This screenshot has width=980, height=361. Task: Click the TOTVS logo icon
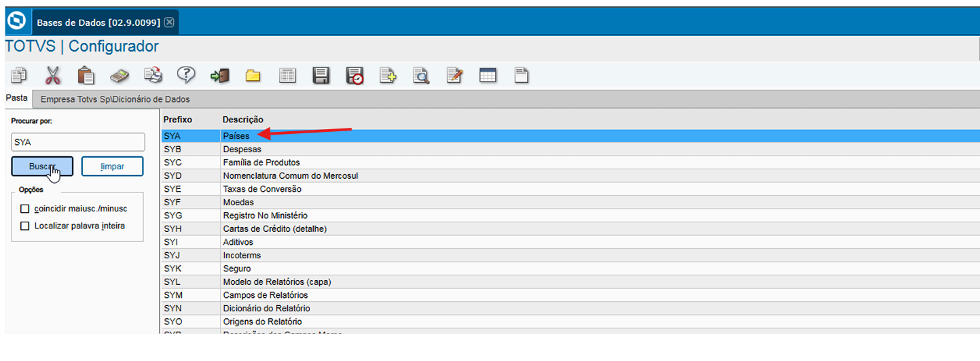tap(16, 21)
